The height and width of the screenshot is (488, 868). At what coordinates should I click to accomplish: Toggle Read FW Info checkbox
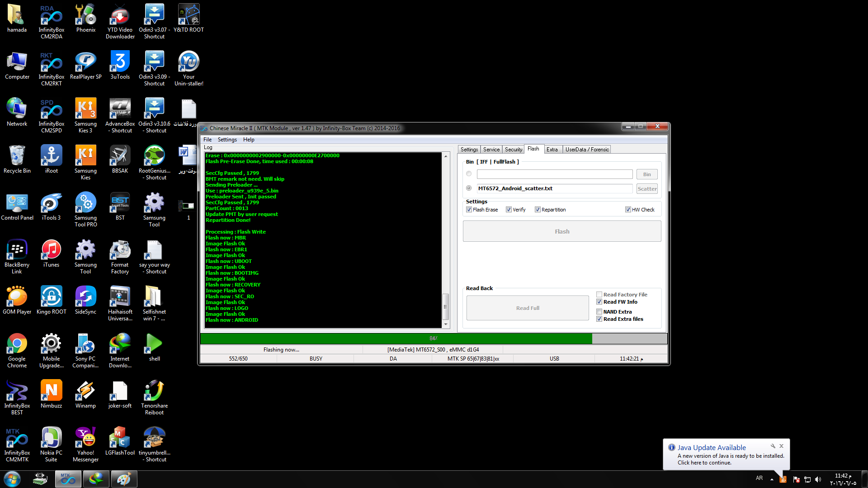(599, 302)
